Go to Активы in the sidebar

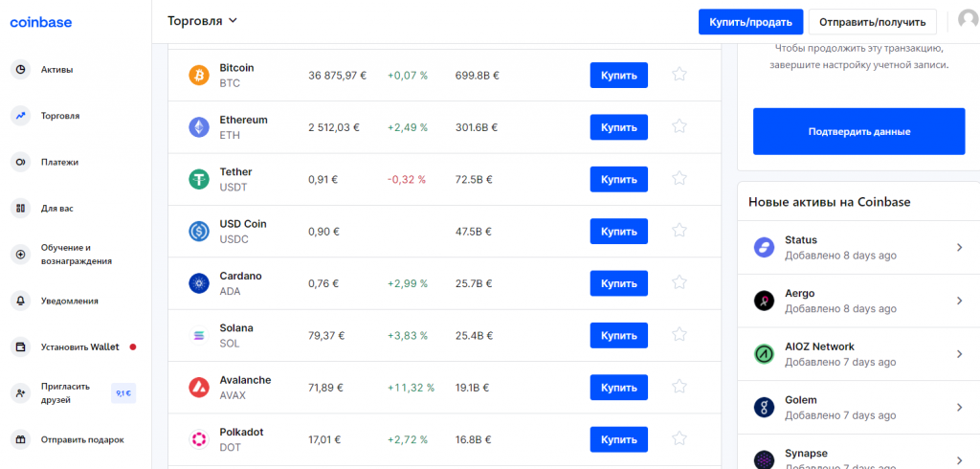56,69
